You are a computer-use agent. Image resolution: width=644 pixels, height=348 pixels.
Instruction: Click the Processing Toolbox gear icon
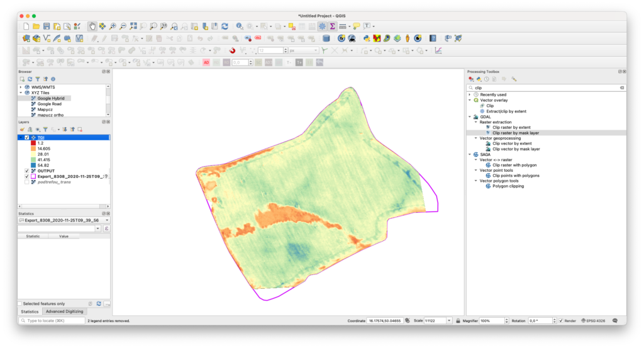[x=322, y=26]
